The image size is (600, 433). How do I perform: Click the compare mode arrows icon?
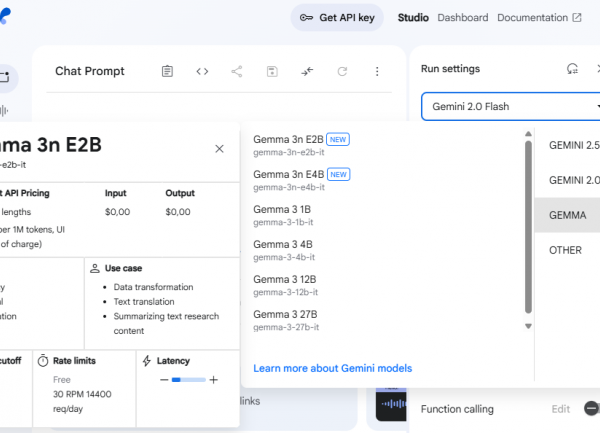pyautogui.click(x=307, y=71)
